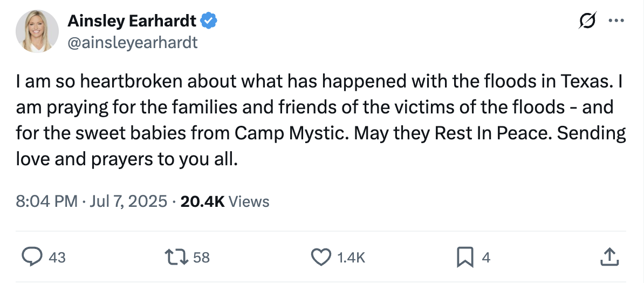Open the @ainsleyearhardt handle link
Image resolution: width=644 pixels, height=283 pixels.
[x=132, y=42]
